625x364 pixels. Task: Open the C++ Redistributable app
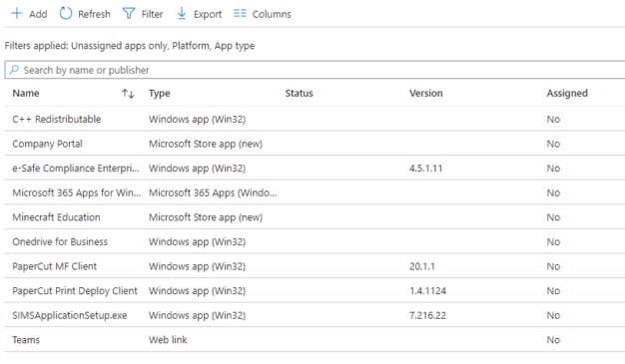[57, 119]
